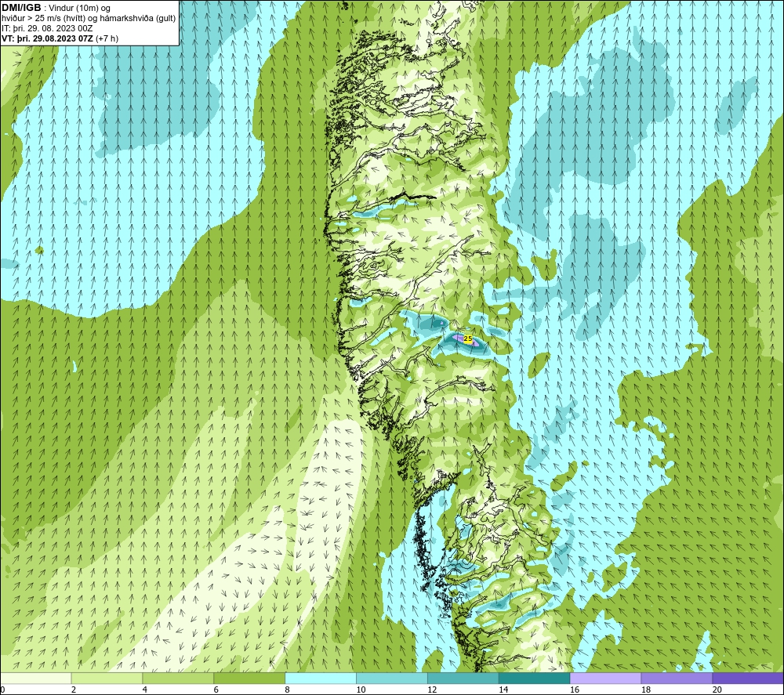This screenshot has height=695, width=784.
Task: Click legend scale label 16
Action: click(575, 690)
